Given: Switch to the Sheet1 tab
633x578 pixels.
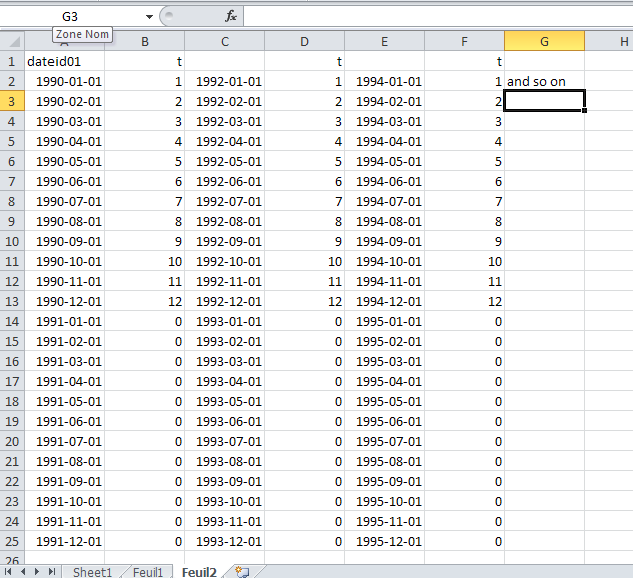Looking at the screenshot, I should 92,572.
